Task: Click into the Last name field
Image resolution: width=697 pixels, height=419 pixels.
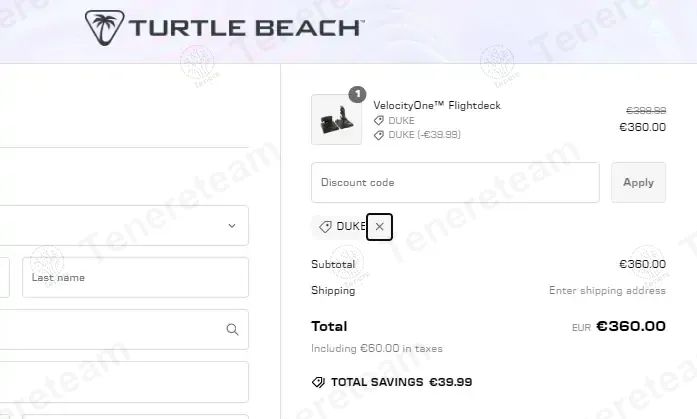Action: click(135, 277)
